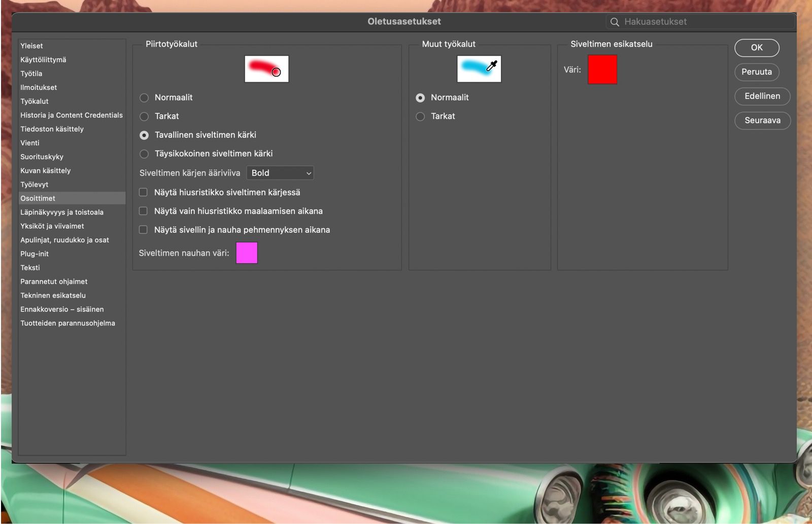Enable Näytä hiusristikko siveltimen kärjessä

pos(143,192)
